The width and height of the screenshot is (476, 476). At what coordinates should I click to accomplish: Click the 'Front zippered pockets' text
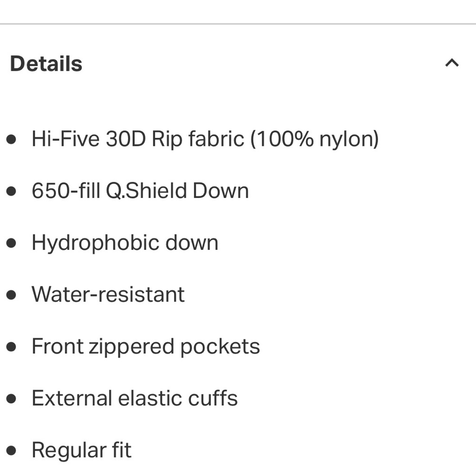146,347
